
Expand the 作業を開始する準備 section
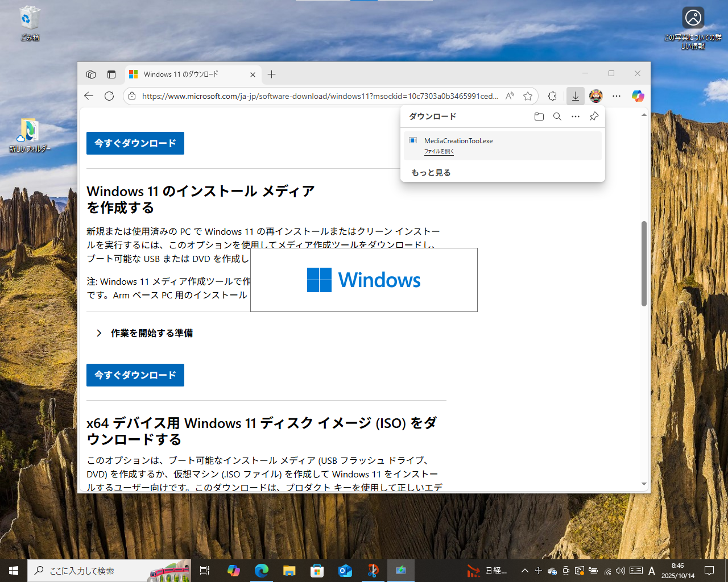(x=151, y=333)
